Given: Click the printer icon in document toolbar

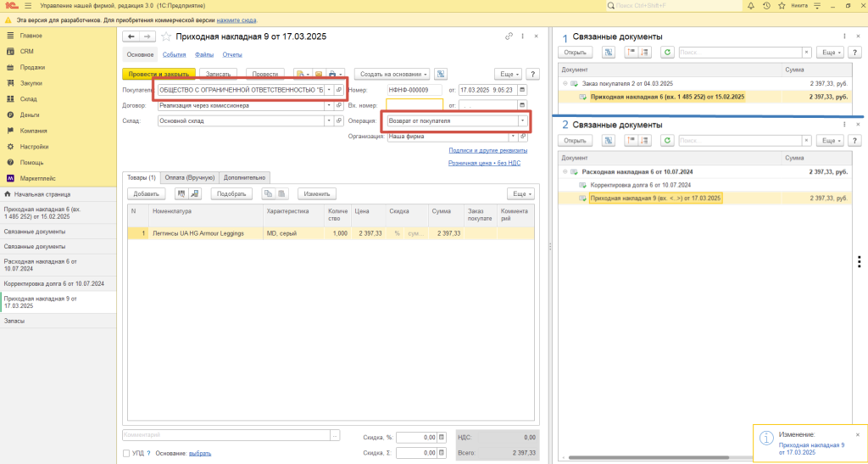Looking at the screenshot, I should coord(334,74).
